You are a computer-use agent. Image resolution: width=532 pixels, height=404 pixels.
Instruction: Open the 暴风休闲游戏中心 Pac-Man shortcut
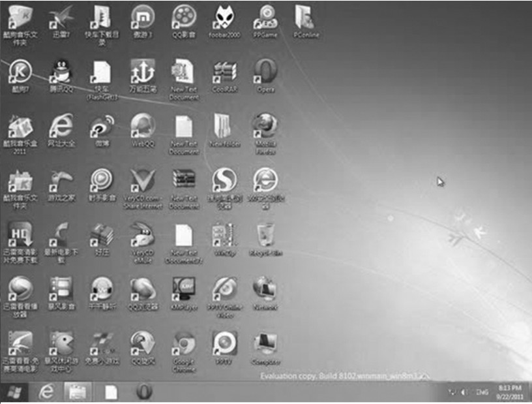(61, 352)
